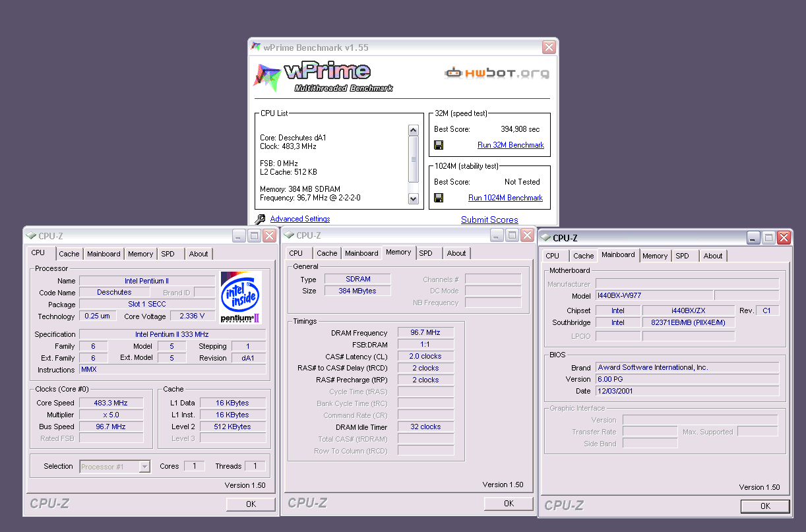Viewport: 806px width, 532px height.
Task: Click OK in the right CPU-Z window
Action: tap(765, 506)
